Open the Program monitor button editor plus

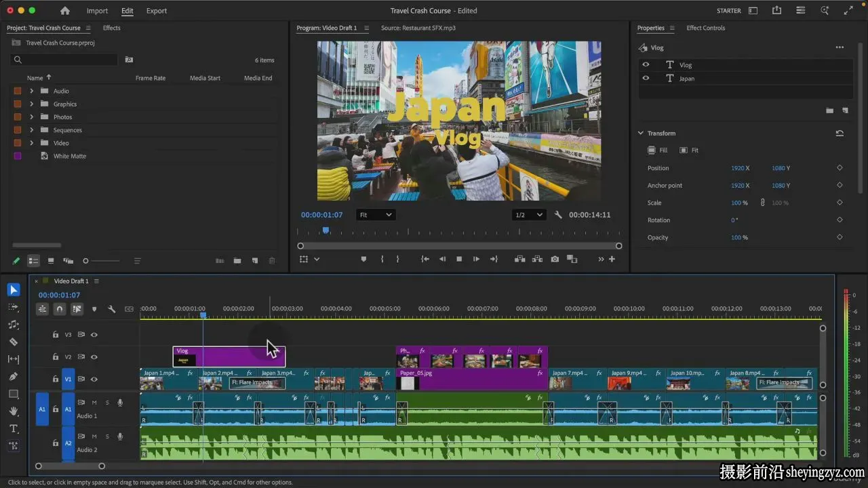click(x=612, y=259)
